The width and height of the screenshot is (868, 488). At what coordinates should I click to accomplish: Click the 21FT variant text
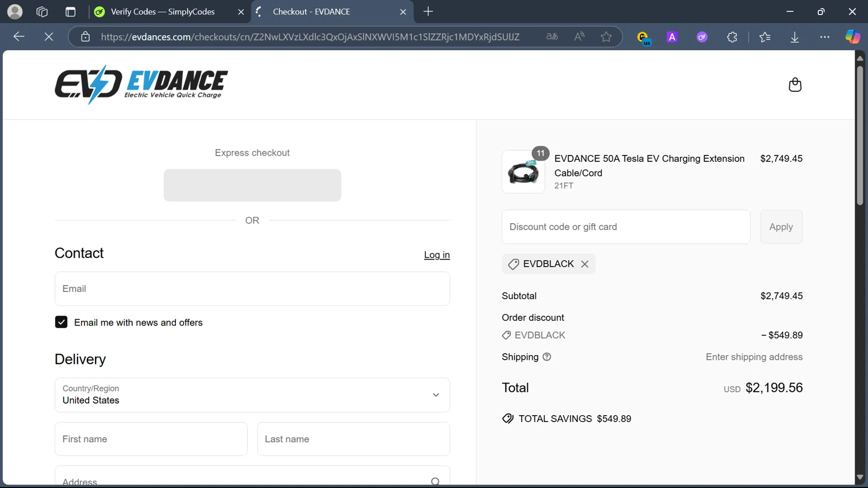point(564,186)
